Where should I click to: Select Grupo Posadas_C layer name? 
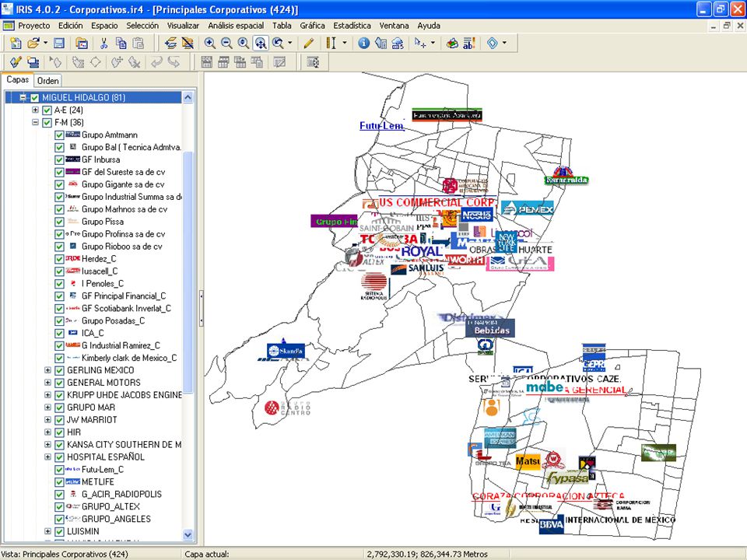click(x=114, y=320)
